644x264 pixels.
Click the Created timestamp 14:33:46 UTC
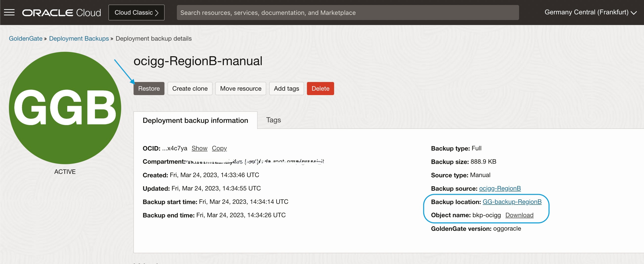tap(214, 175)
